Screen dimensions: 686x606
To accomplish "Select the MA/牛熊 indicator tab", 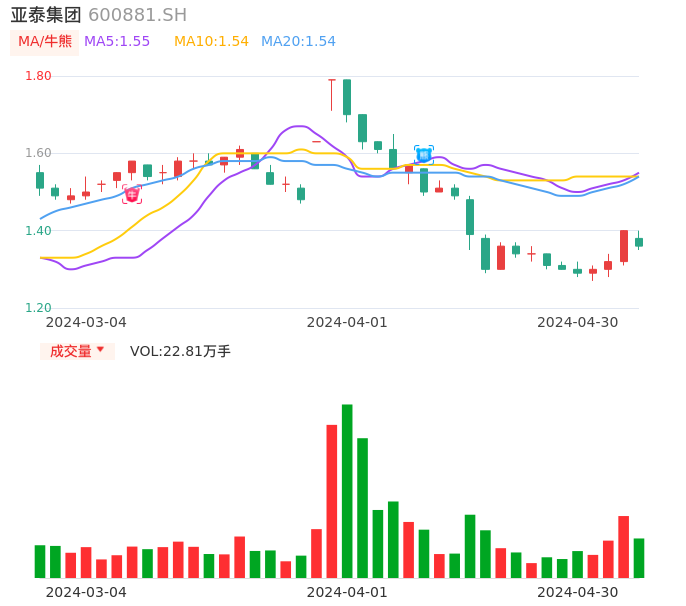I will pyautogui.click(x=45, y=42).
